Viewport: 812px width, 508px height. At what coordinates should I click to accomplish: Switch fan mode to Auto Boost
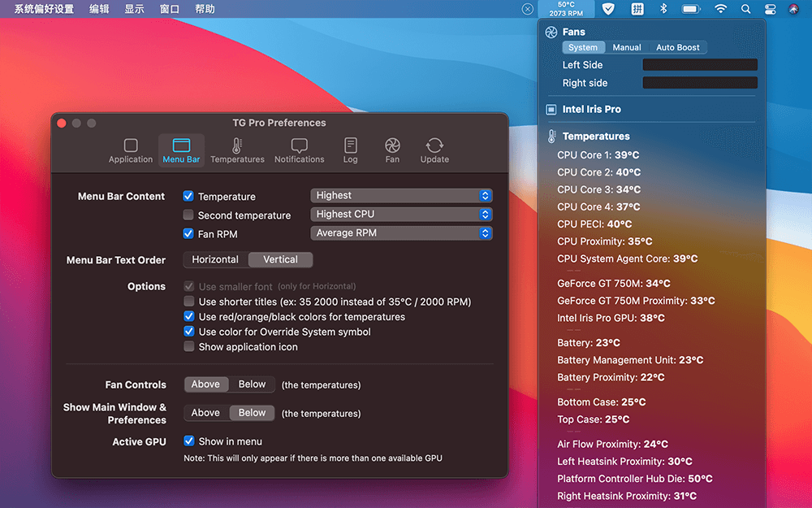click(678, 47)
